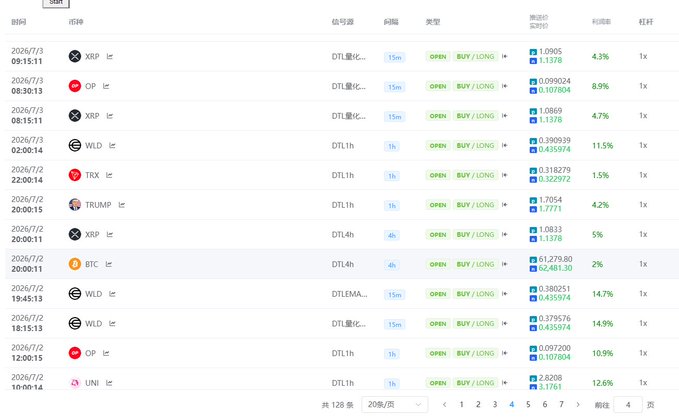
Task: Open the 20条/页 page size dropdown
Action: point(394,404)
